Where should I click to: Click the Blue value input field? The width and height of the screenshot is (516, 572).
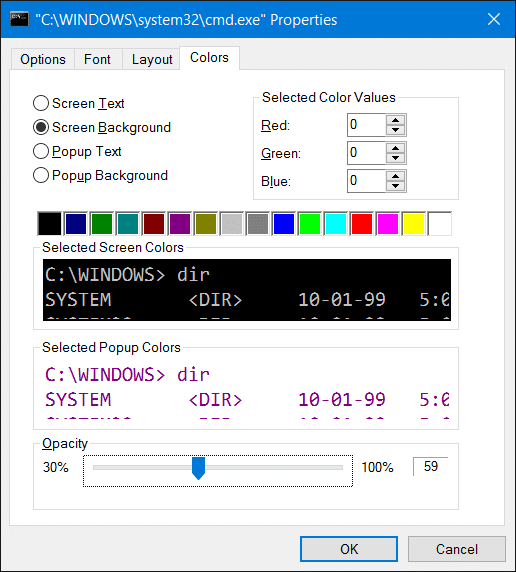(x=366, y=181)
